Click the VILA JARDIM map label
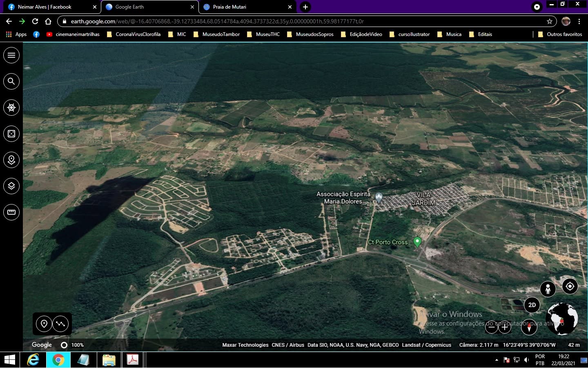 pyautogui.click(x=424, y=199)
